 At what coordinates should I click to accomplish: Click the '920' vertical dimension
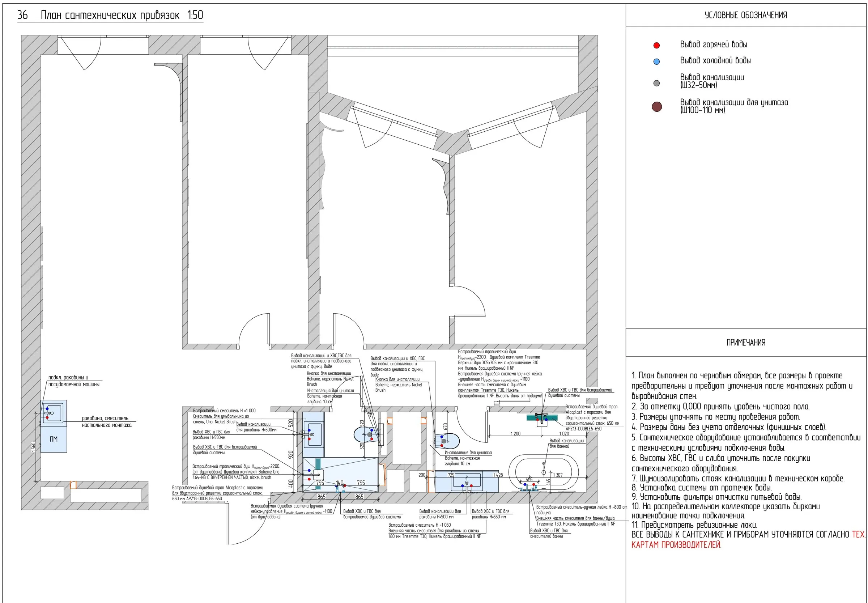click(290, 455)
